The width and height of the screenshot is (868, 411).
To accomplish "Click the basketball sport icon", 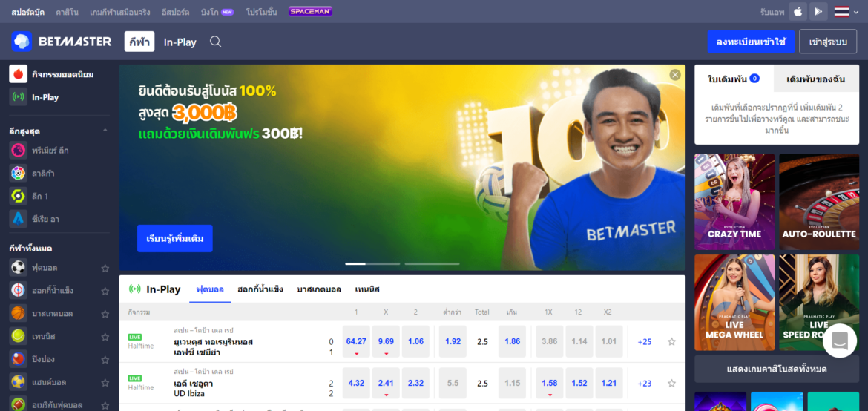I will (x=19, y=314).
